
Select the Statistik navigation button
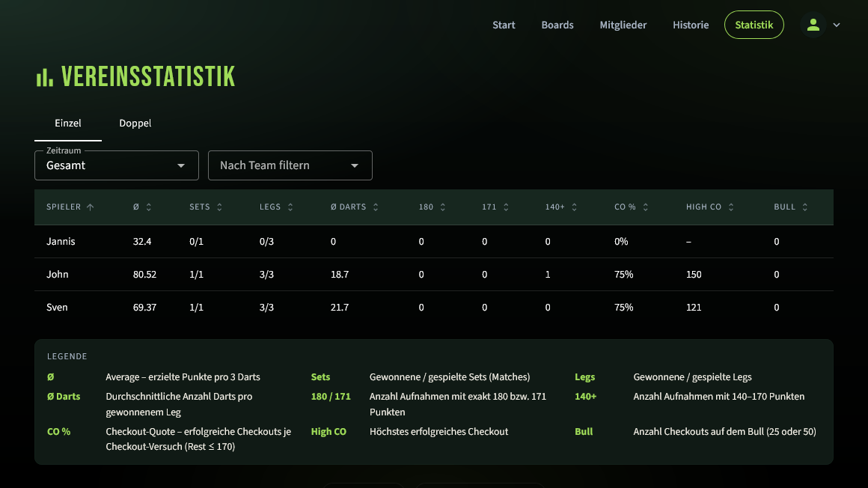click(x=754, y=25)
